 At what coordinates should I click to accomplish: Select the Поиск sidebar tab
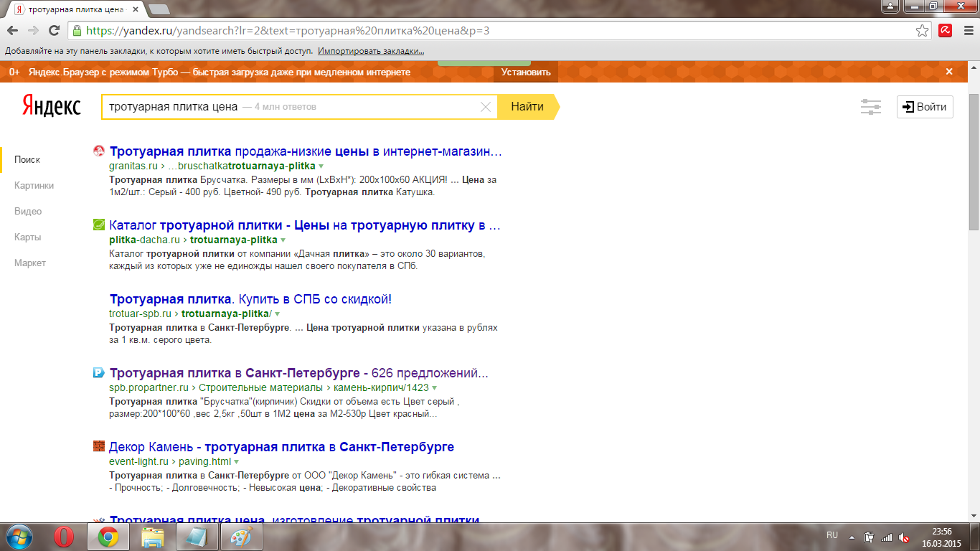pyautogui.click(x=27, y=159)
